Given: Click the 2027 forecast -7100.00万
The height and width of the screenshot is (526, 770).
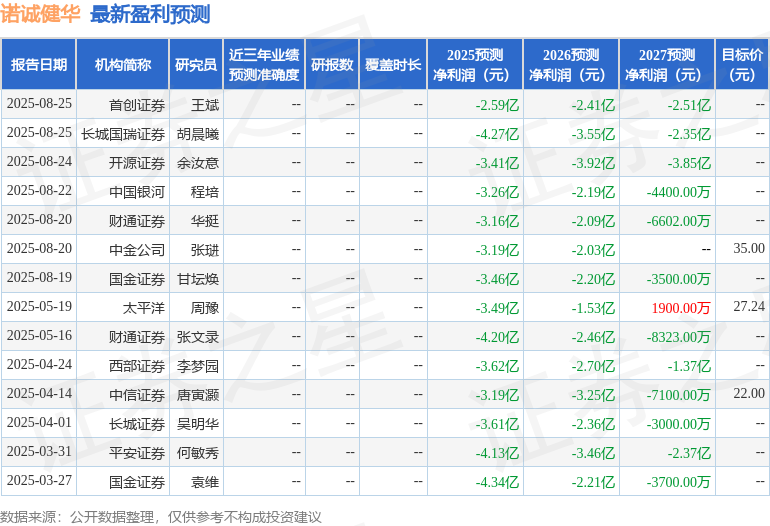Looking at the screenshot, I should click(x=679, y=395).
